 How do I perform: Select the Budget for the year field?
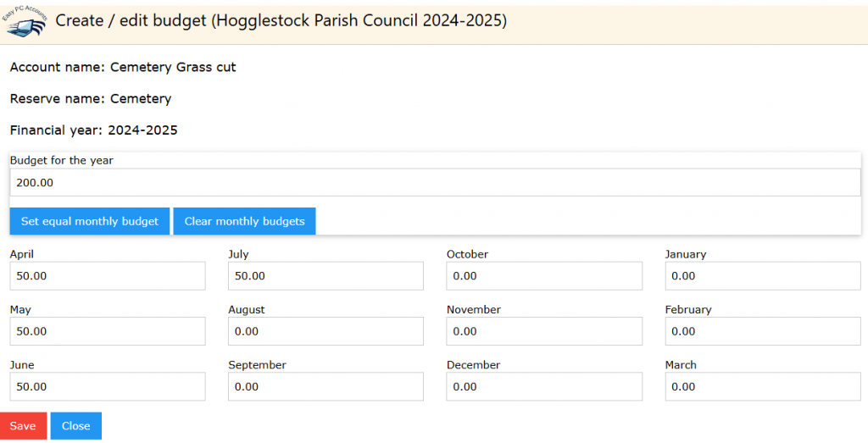[x=435, y=182]
